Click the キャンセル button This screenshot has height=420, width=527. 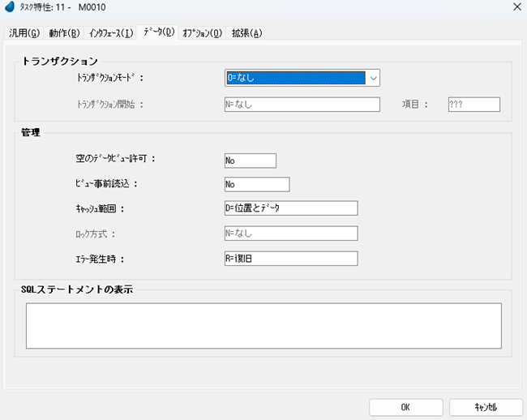click(x=486, y=406)
